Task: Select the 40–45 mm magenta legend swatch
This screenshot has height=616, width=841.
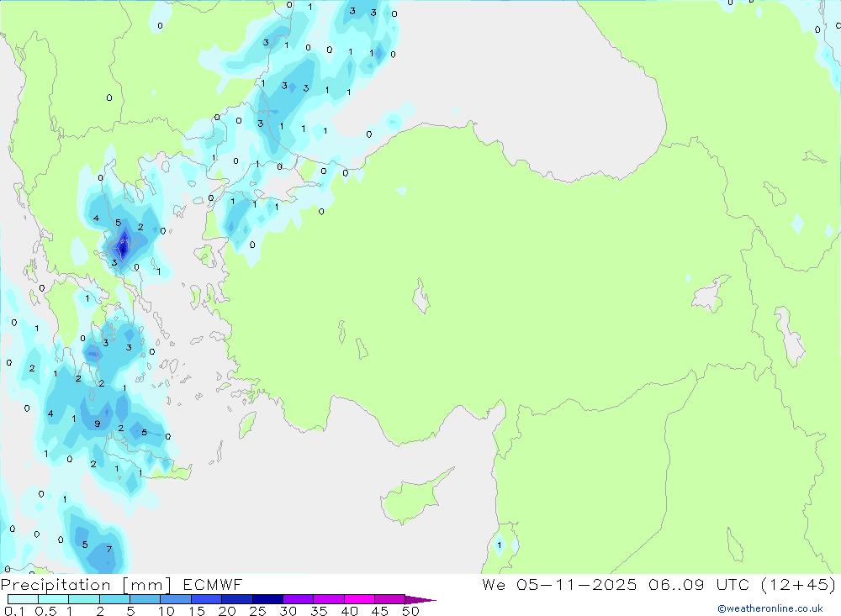Action: 359,599
